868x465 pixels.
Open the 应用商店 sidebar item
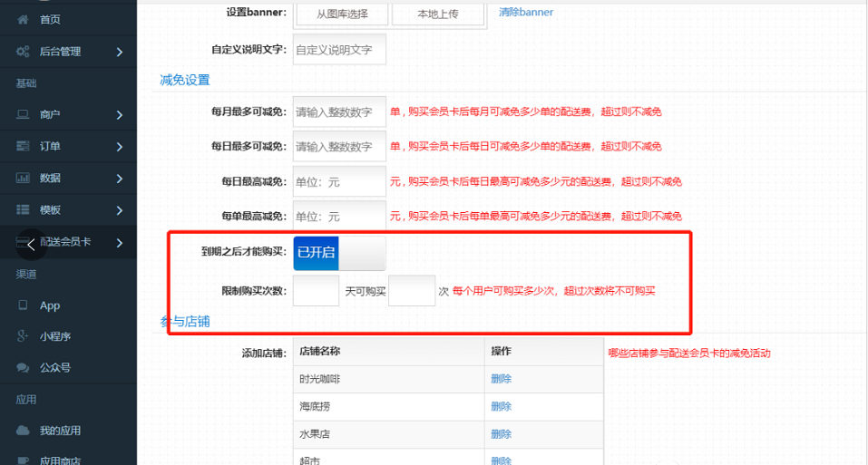60,460
